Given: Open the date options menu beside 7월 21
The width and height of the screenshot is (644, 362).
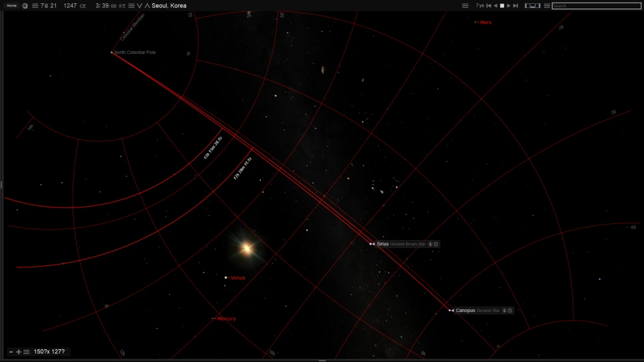Looking at the screenshot, I should click(35, 6).
